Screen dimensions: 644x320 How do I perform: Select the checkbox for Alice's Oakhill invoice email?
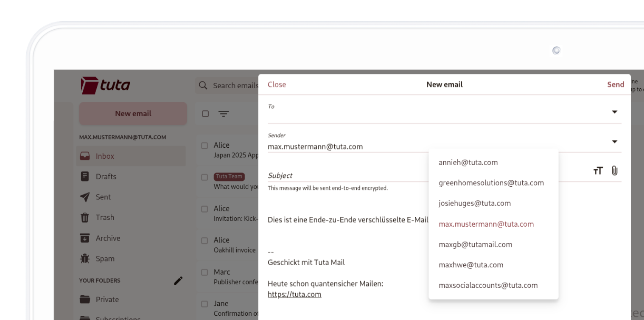205,241
